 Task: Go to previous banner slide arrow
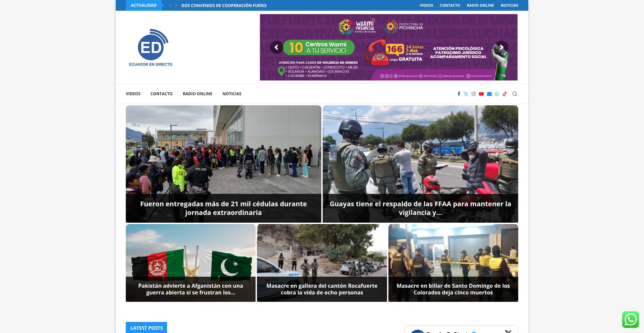pyautogui.click(x=276, y=47)
